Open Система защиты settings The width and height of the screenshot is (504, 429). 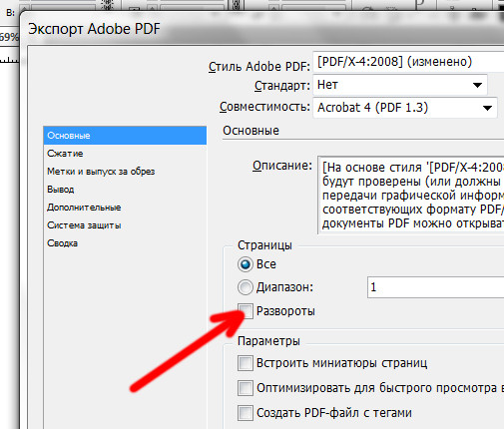[x=84, y=225]
